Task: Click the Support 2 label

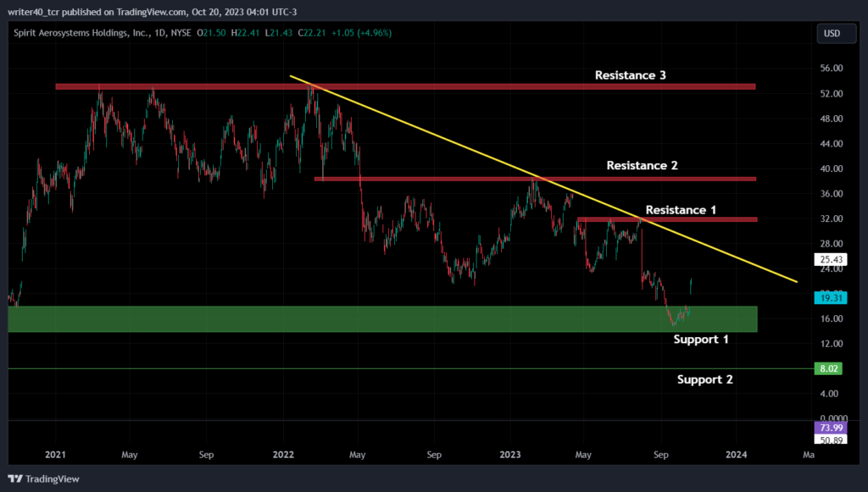Action: click(704, 379)
